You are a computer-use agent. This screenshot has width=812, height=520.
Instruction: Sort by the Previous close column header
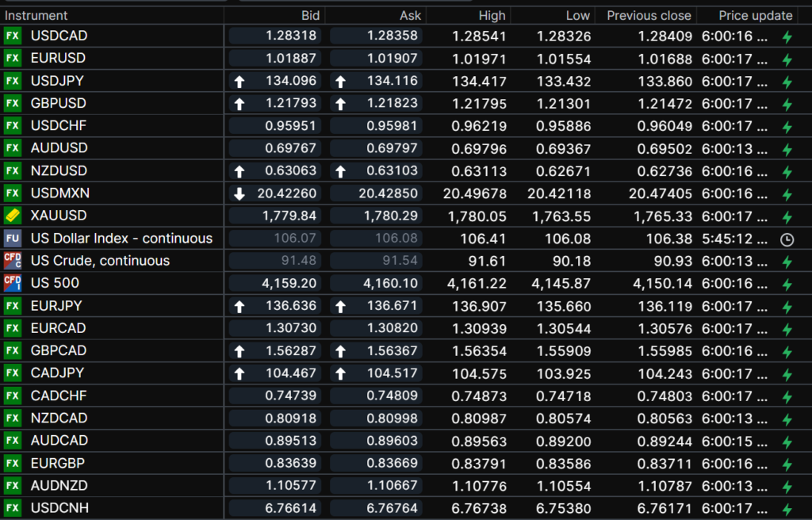[x=649, y=16]
